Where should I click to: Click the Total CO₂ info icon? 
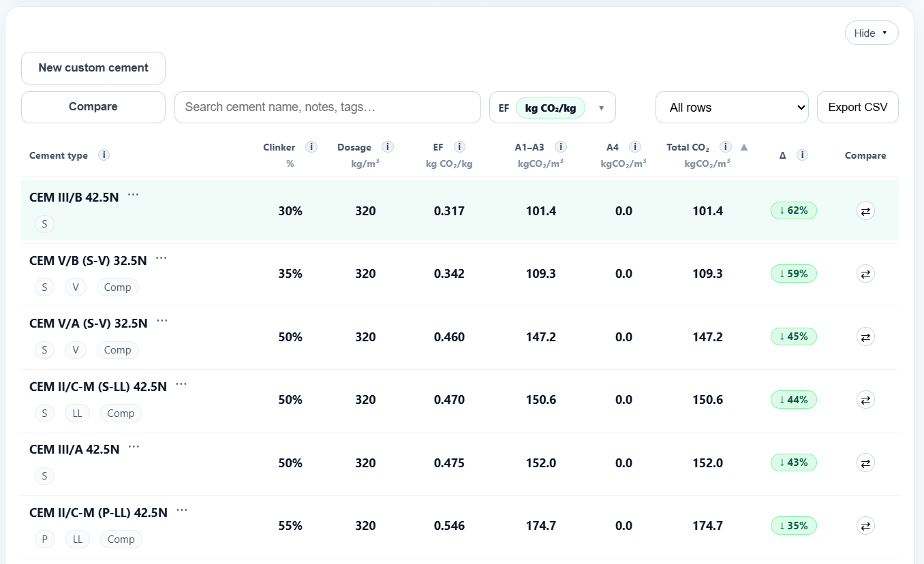point(726,147)
